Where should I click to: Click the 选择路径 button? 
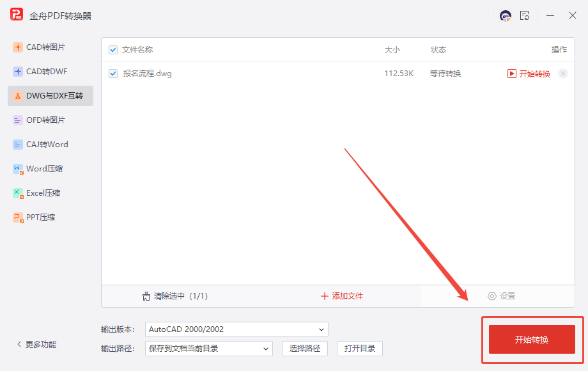(305, 349)
